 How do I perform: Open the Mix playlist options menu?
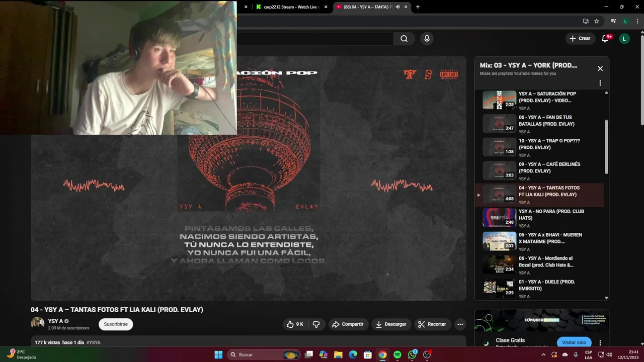point(600,83)
